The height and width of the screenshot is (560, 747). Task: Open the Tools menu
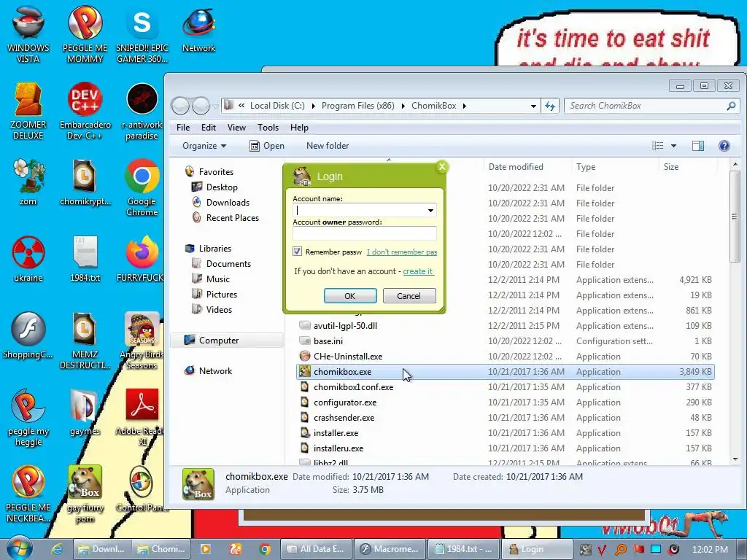point(268,128)
